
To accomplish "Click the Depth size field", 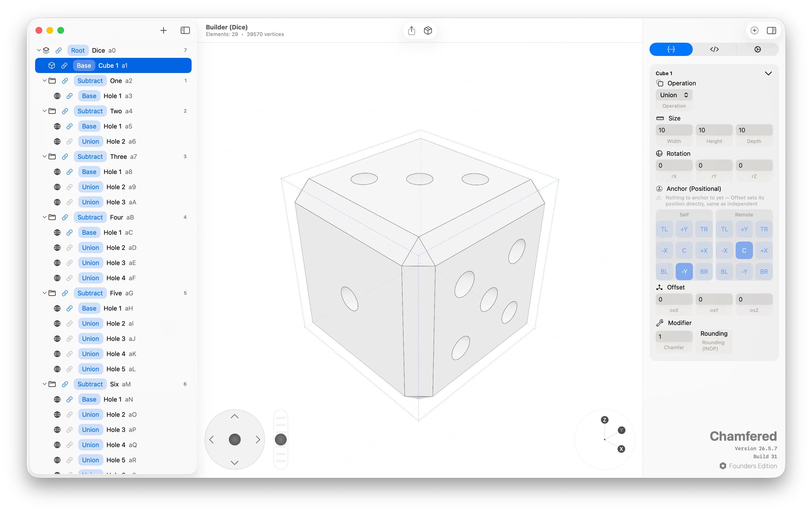I will point(754,130).
